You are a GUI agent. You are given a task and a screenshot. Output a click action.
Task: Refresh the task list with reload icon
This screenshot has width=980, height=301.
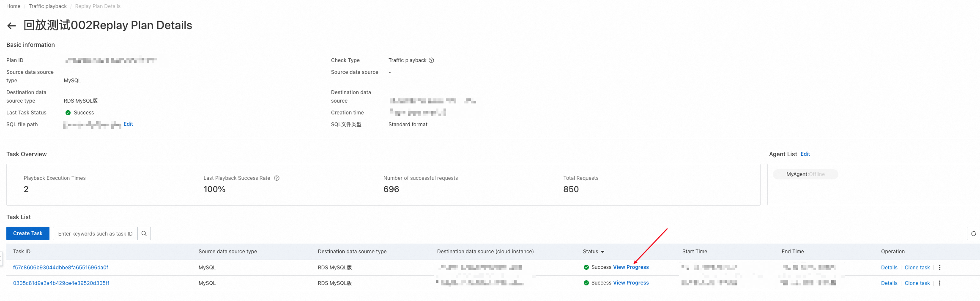(x=974, y=233)
